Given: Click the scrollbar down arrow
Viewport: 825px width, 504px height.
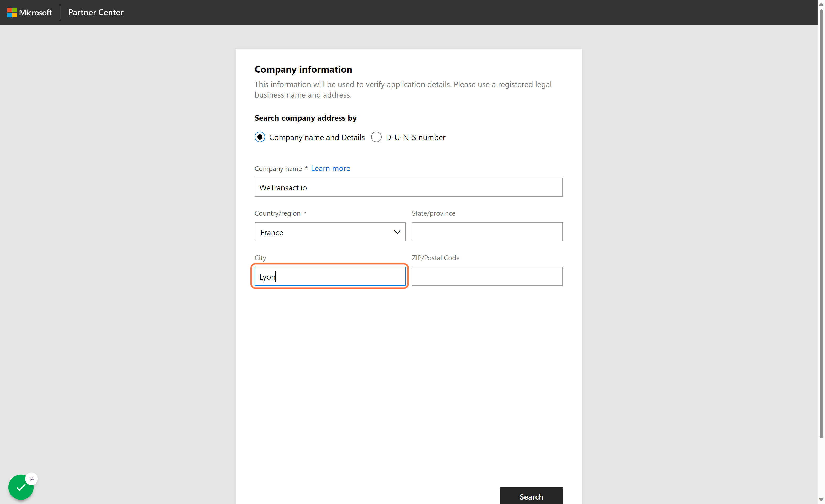Looking at the screenshot, I should coord(821,500).
